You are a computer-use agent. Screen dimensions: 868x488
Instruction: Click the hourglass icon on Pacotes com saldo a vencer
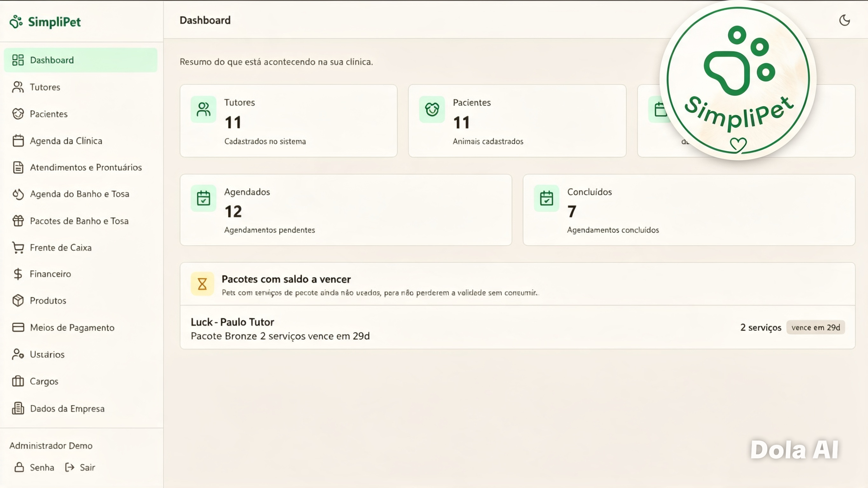click(x=202, y=284)
